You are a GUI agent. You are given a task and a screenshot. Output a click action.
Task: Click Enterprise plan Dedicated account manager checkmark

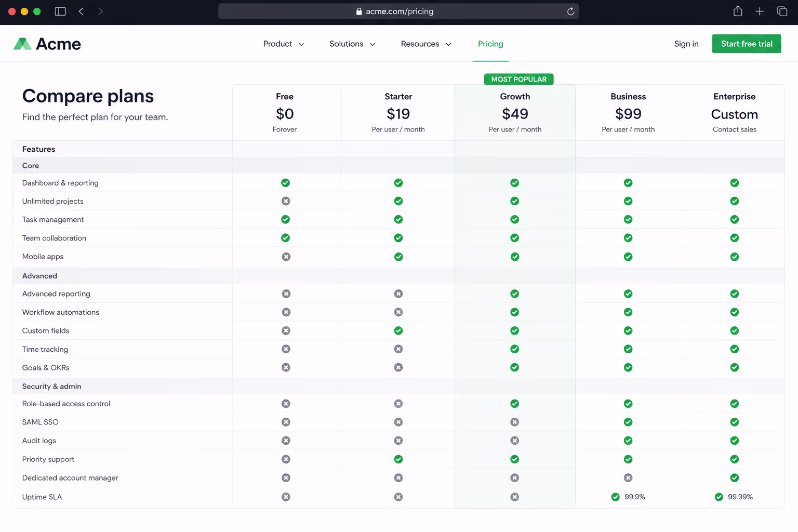[735, 478]
